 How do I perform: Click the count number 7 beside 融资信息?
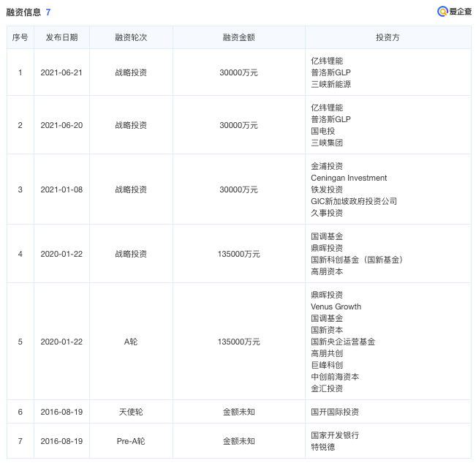(x=48, y=12)
